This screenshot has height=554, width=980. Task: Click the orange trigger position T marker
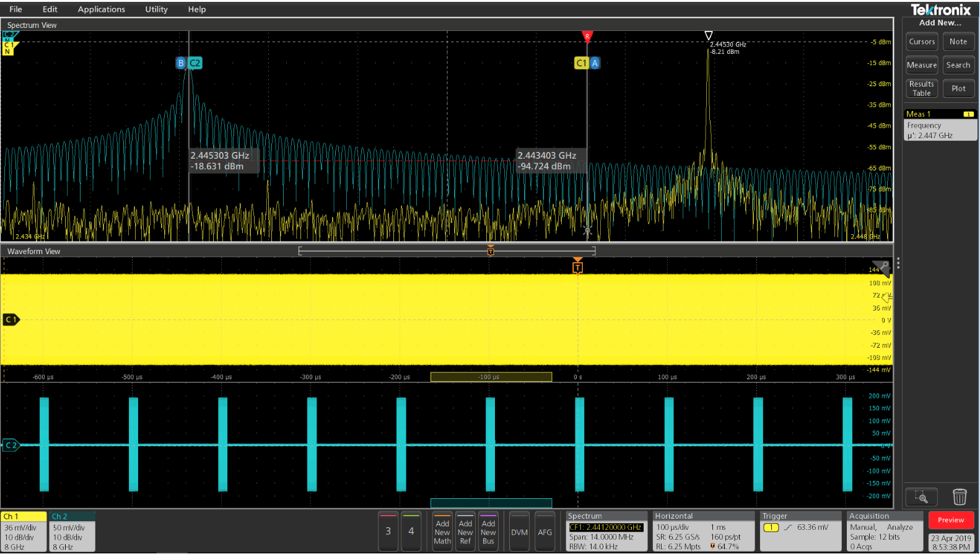coord(577,267)
